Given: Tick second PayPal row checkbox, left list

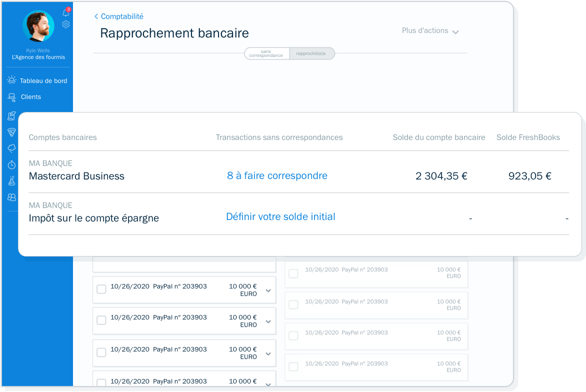Looking at the screenshot, I should (x=101, y=320).
